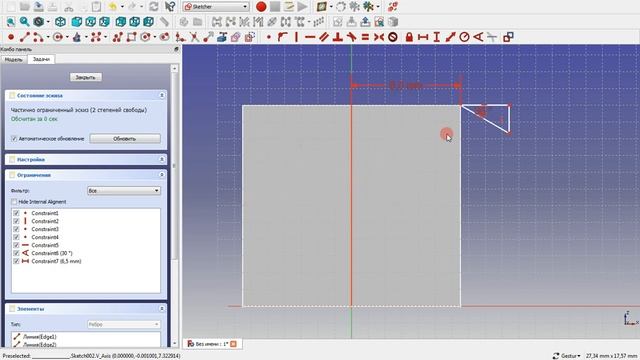Apply vertical distance constraint
This screenshot has width=640, height=360.
pos(436,37)
